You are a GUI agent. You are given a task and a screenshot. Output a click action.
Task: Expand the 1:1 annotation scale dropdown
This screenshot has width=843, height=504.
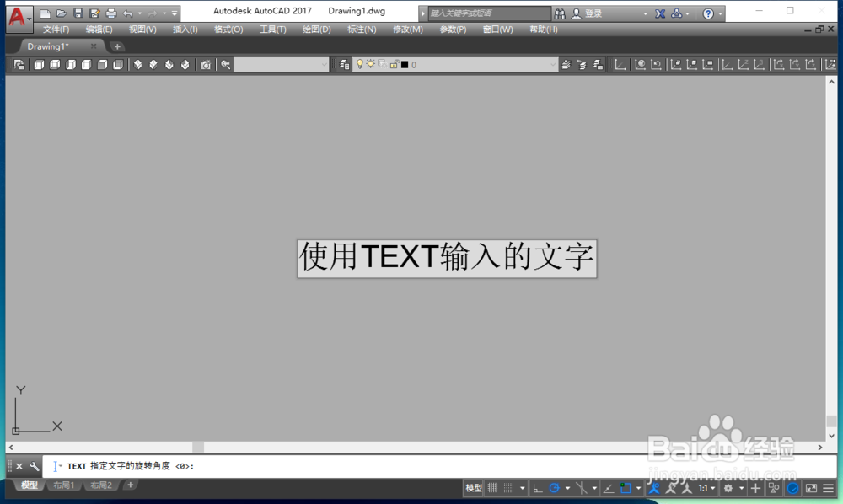point(713,489)
